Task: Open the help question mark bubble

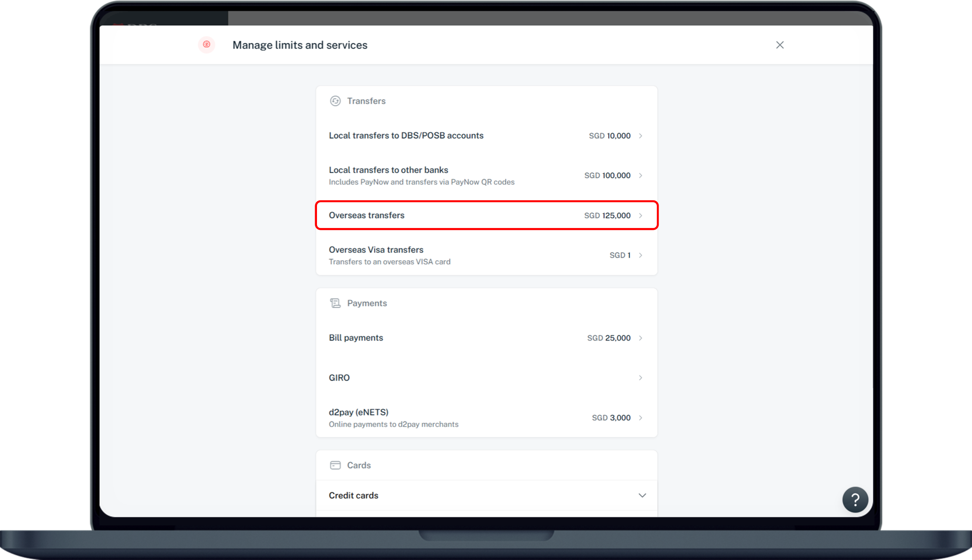Action: point(855,499)
